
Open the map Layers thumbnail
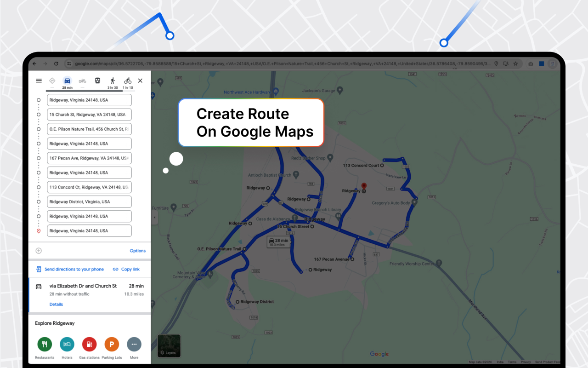click(x=169, y=346)
